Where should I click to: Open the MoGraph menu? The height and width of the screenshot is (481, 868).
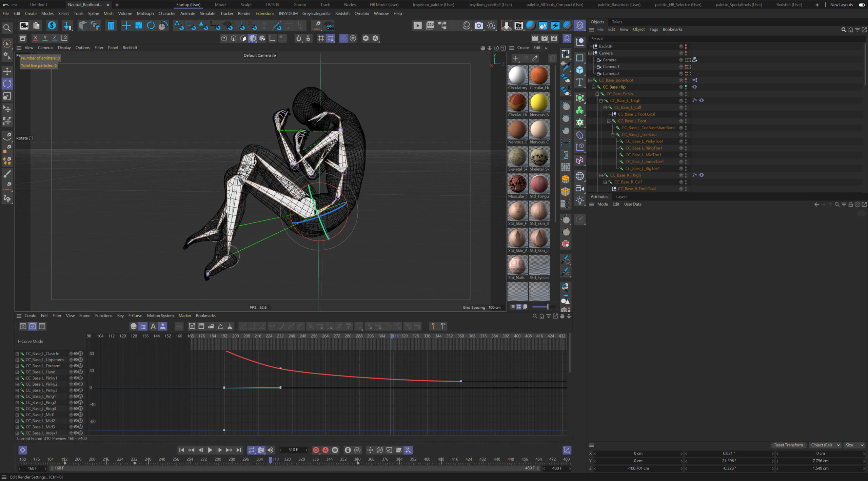(145, 14)
